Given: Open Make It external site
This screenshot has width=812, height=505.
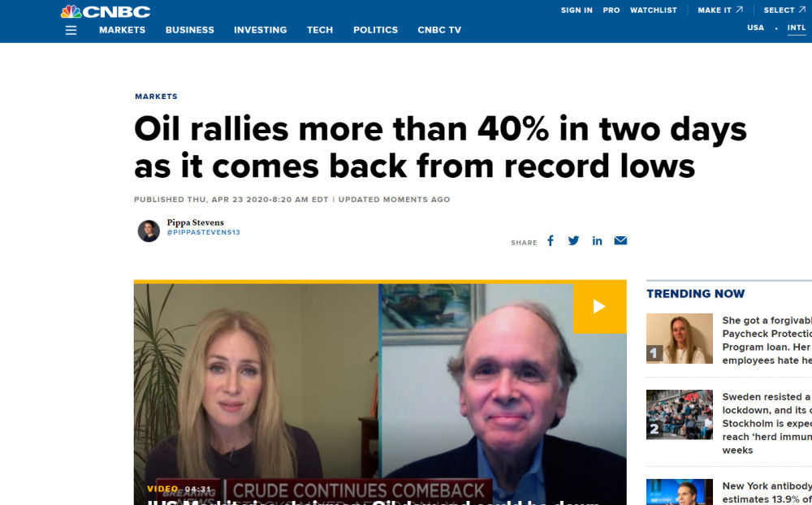Looking at the screenshot, I should (719, 10).
